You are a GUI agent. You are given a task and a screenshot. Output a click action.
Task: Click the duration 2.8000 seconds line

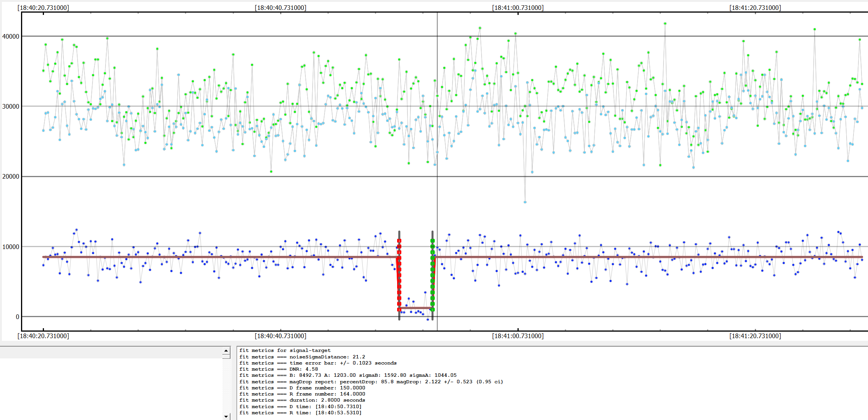(x=302, y=400)
